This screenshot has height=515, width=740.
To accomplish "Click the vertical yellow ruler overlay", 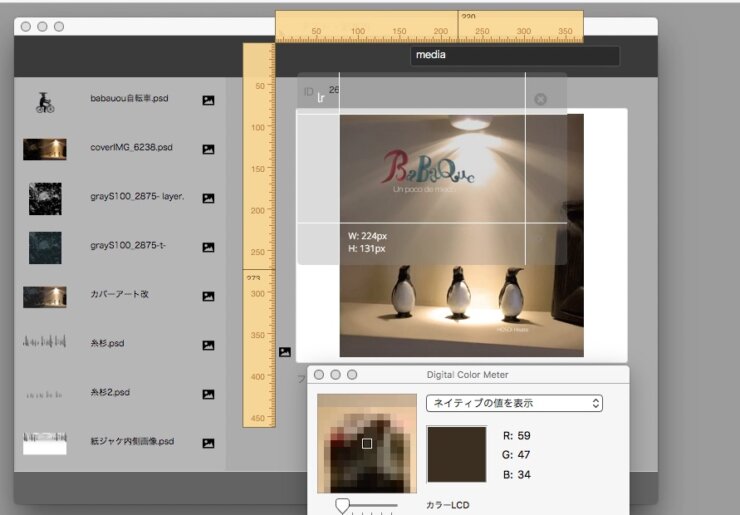I will 259,235.
